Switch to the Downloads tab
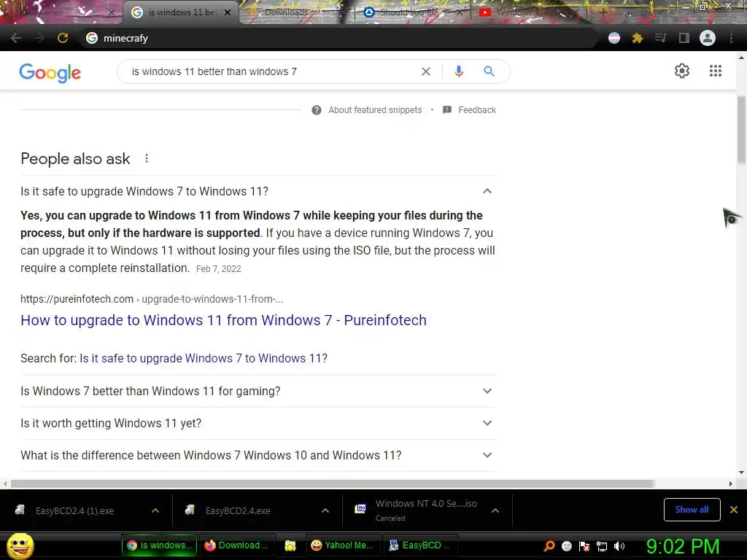The height and width of the screenshot is (560, 747). (295, 12)
